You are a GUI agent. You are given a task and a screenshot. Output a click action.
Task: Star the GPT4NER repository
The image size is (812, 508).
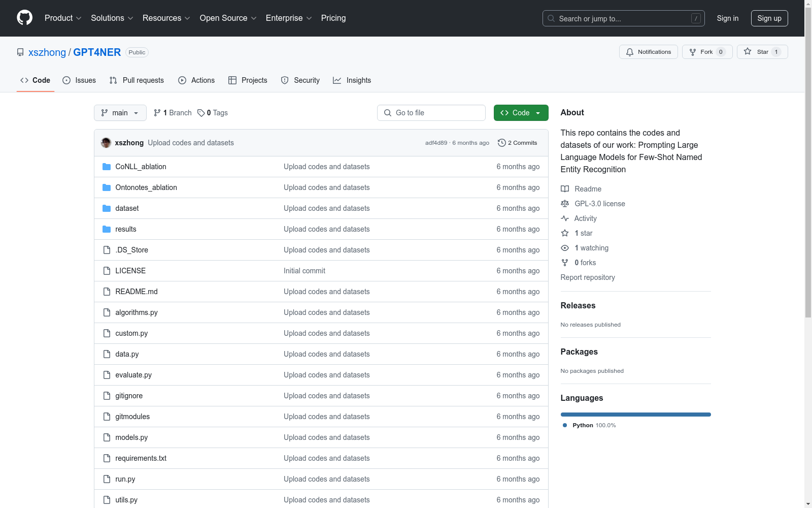762,52
